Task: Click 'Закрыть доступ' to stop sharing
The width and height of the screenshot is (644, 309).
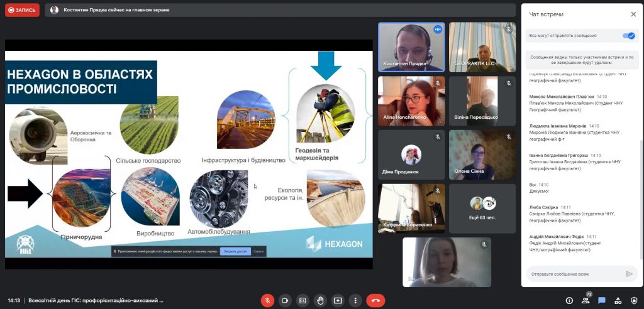Action: point(235,251)
